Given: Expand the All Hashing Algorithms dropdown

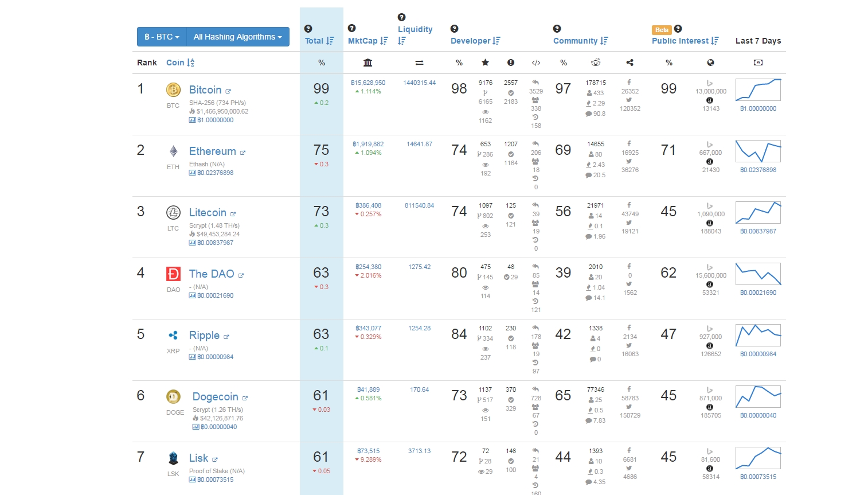Looking at the screenshot, I should (237, 37).
